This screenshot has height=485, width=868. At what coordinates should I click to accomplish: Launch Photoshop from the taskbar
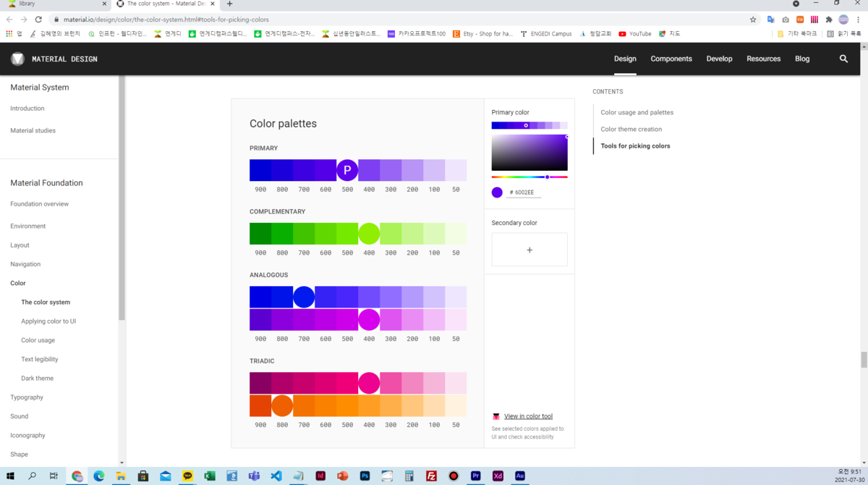click(365, 476)
